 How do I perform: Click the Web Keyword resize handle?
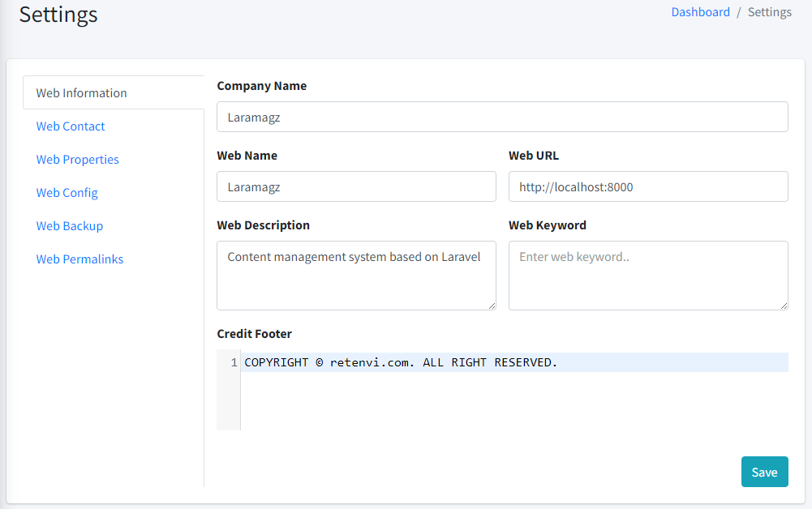[784, 306]
